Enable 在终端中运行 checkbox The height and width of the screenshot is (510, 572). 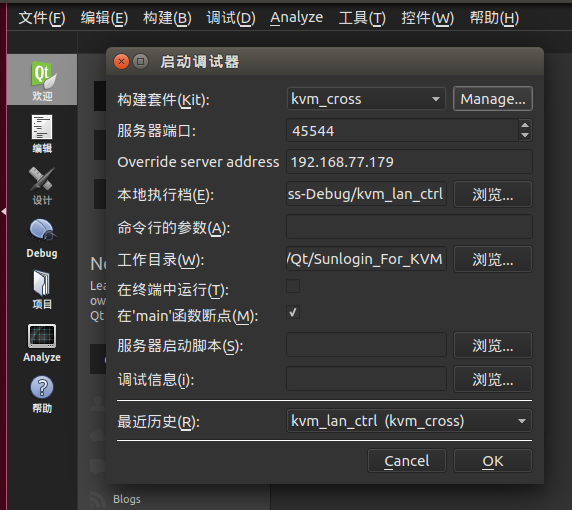tap(293, 286)
